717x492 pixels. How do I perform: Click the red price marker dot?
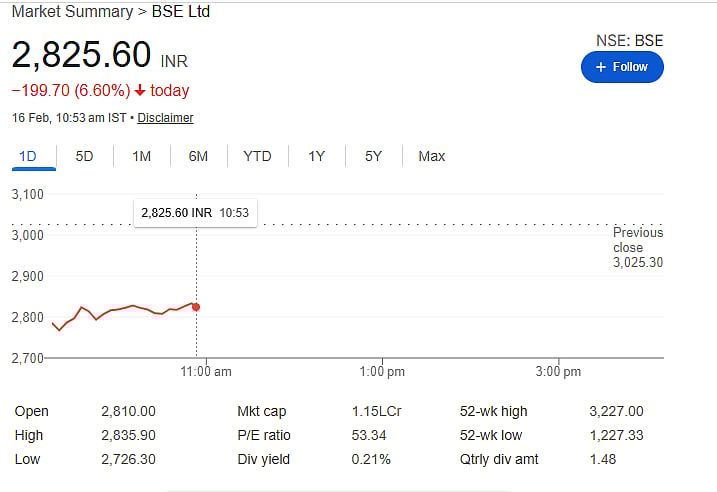pos(195,307)
